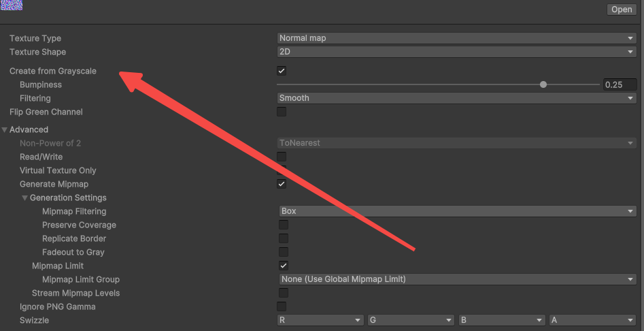Click the Ignore PNG Gamma label
Screen dimensions: 644x331
click(58, 306)
